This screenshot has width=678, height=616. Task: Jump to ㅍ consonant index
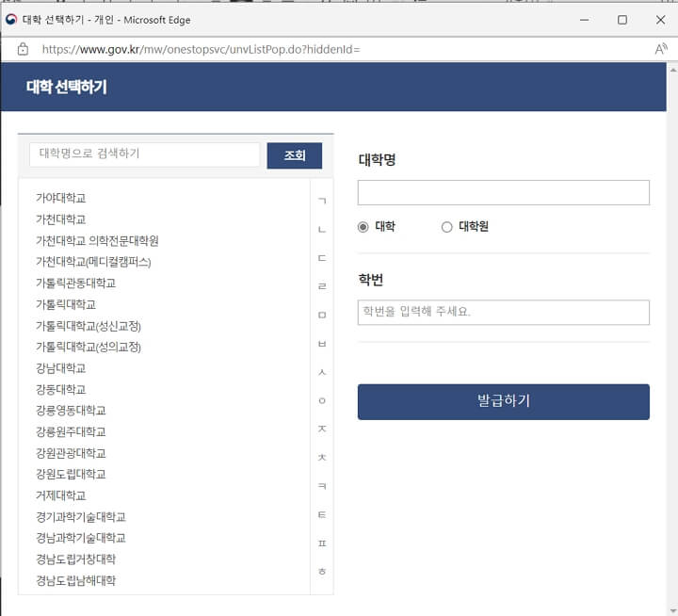click(322, 543)
